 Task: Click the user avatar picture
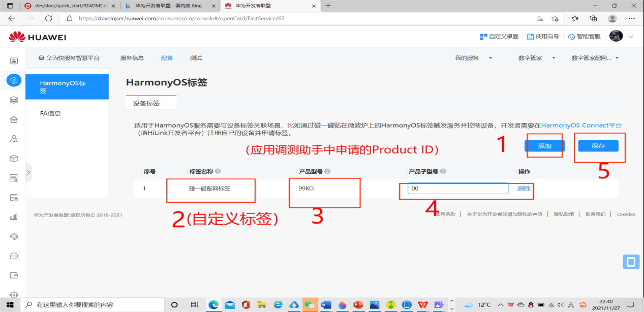click(x=616, y=36)
